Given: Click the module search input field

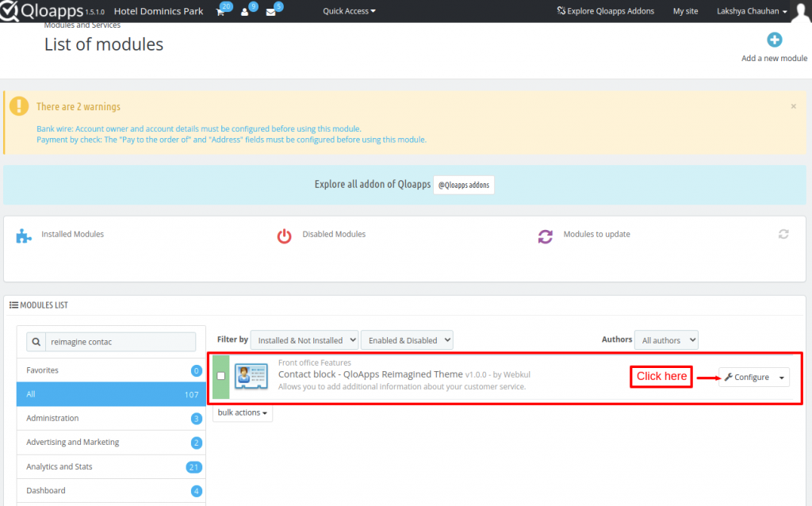Looking at the screenshot, I should pos(121,342).
